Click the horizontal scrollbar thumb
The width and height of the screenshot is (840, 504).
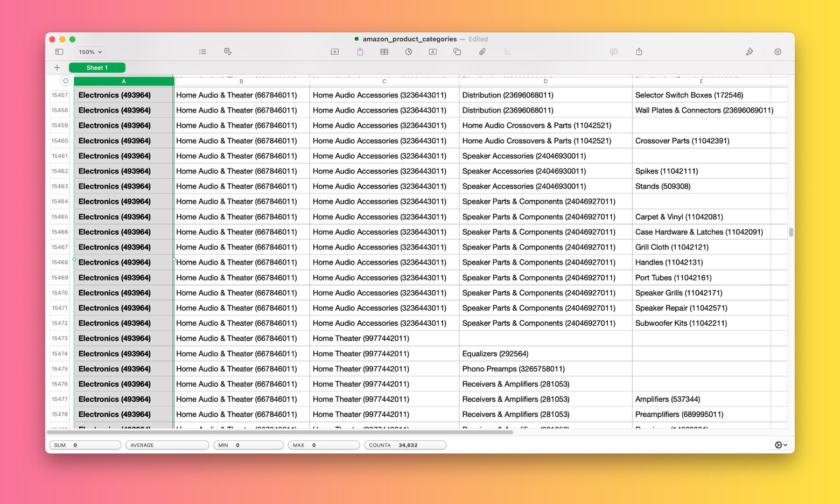point(280,432)
